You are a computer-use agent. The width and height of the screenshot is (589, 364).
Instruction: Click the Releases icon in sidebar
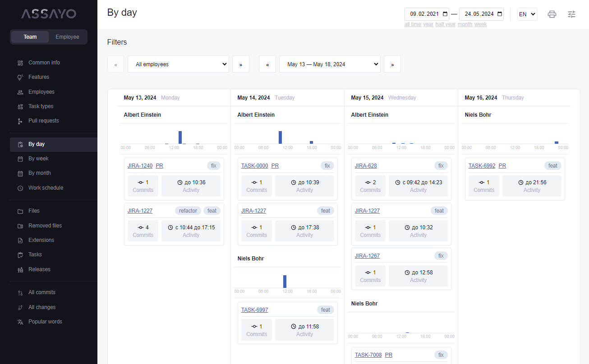point(20,270)
